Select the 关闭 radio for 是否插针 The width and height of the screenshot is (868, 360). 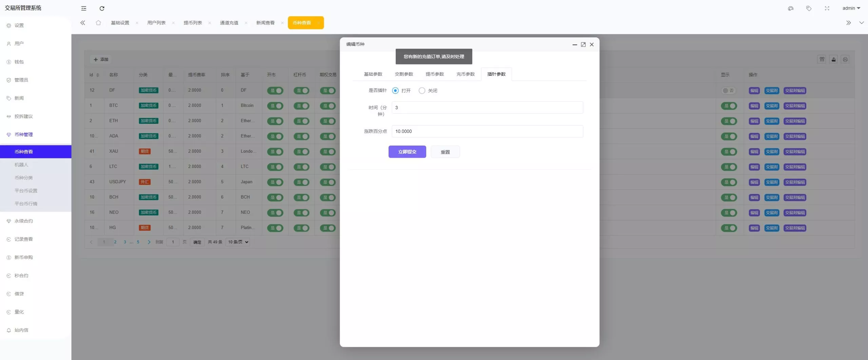(x=422, y=91)
